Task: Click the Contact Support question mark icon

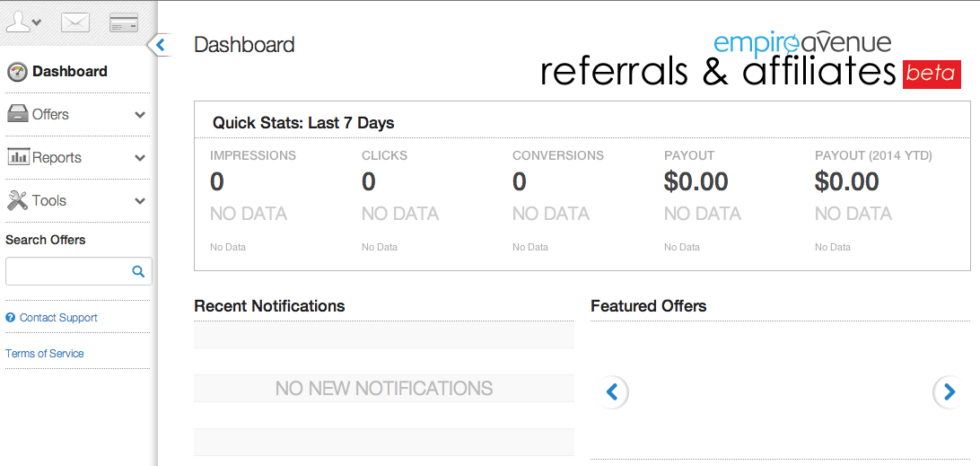Action: [11, 318]
